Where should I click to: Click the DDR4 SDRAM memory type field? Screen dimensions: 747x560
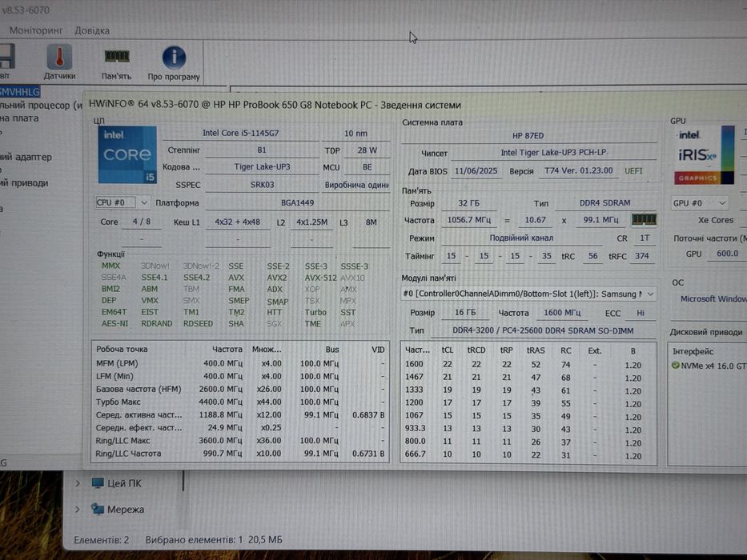pos(605,203)
